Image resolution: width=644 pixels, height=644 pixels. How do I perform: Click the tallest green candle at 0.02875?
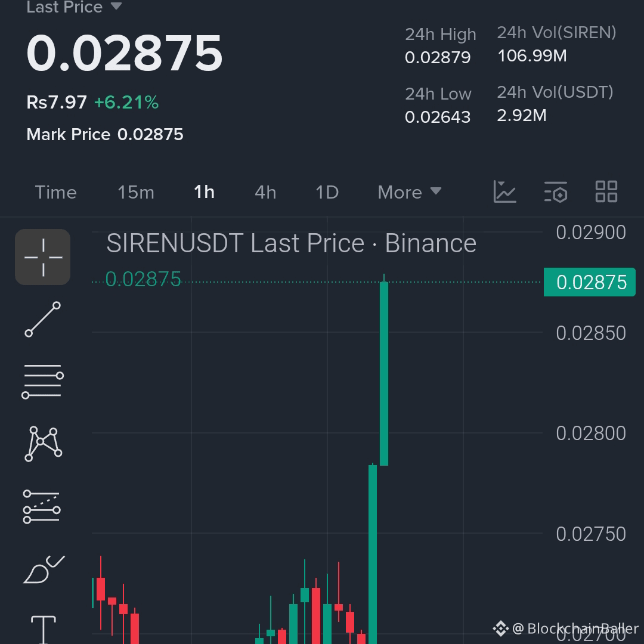384,373
